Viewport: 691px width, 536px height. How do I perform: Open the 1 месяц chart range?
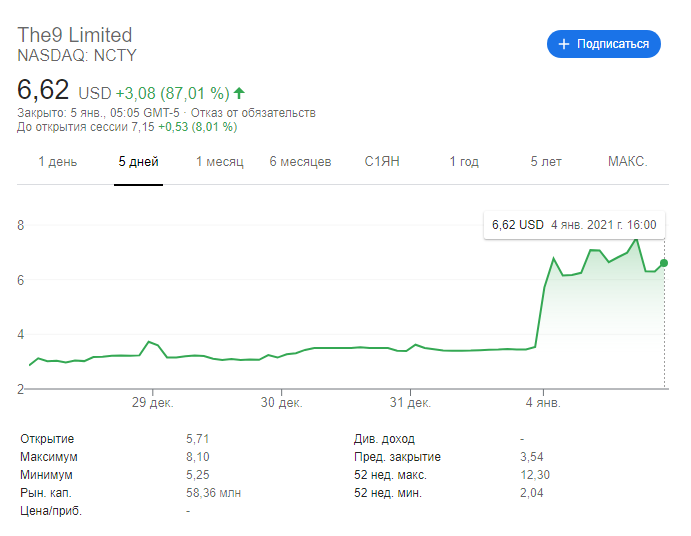point(219,162)
